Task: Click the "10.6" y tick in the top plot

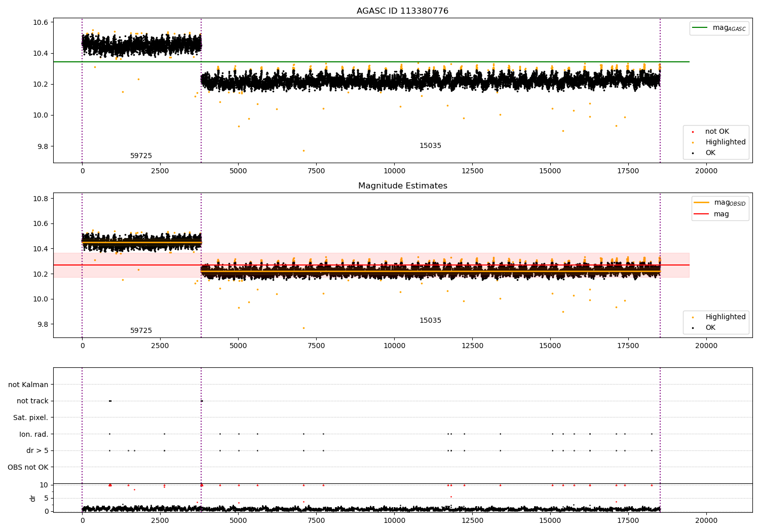Action: coord(40,23)
